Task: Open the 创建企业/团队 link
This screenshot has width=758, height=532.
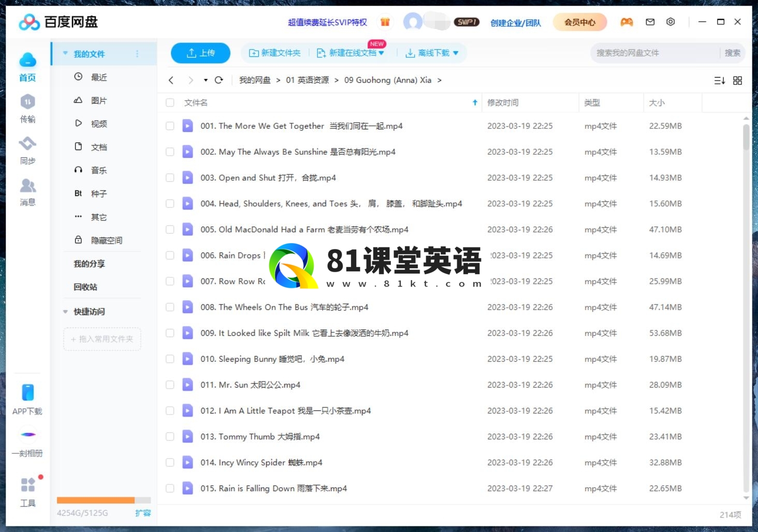Action: (516, 22)
